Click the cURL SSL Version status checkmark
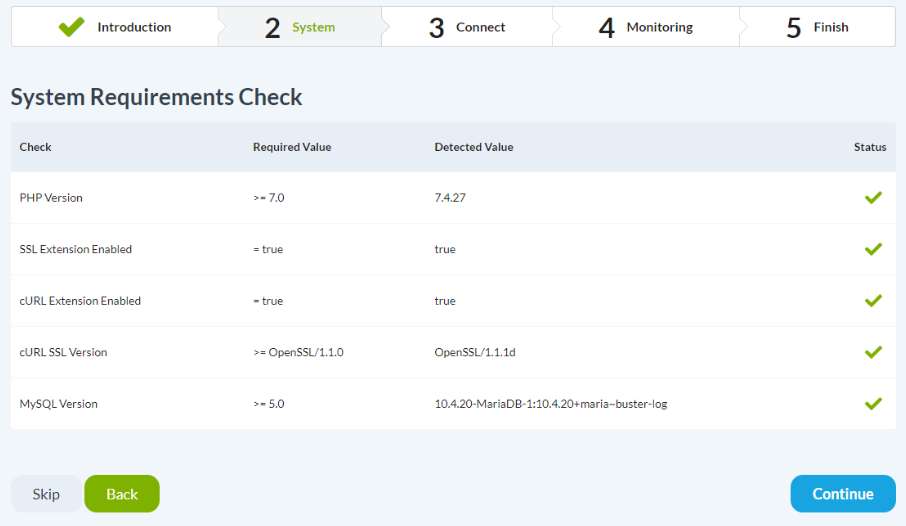Viewport: 906px width, 526px height. (x=873, y=352)
